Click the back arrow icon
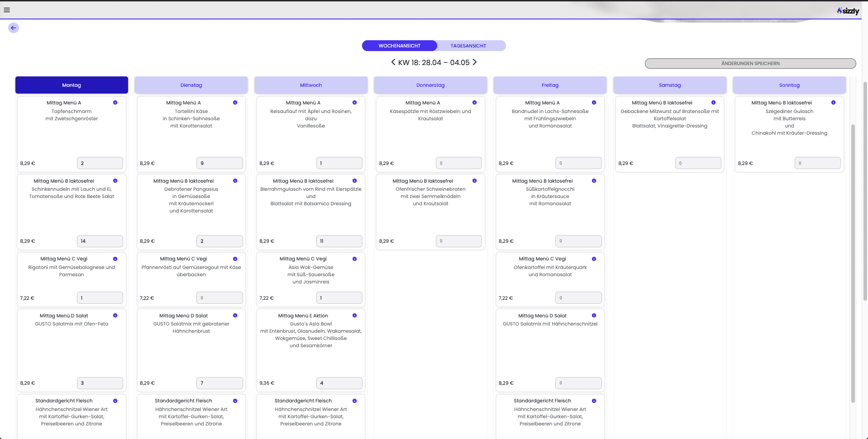 pyautogui.click(x=14, y=28)
